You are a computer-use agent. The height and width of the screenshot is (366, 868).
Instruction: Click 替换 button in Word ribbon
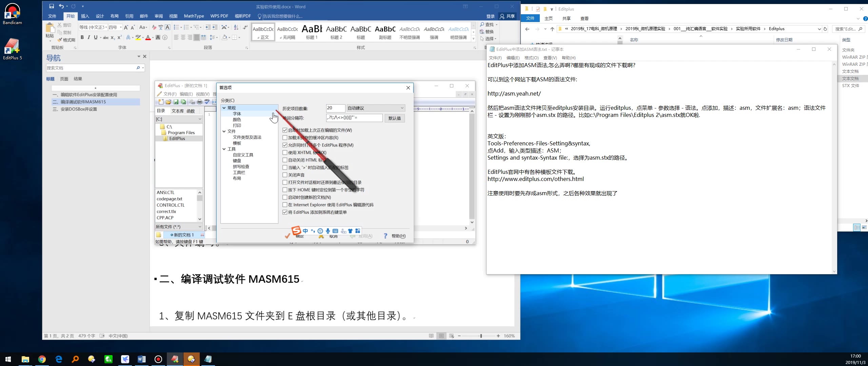click(x=487, y=32)
